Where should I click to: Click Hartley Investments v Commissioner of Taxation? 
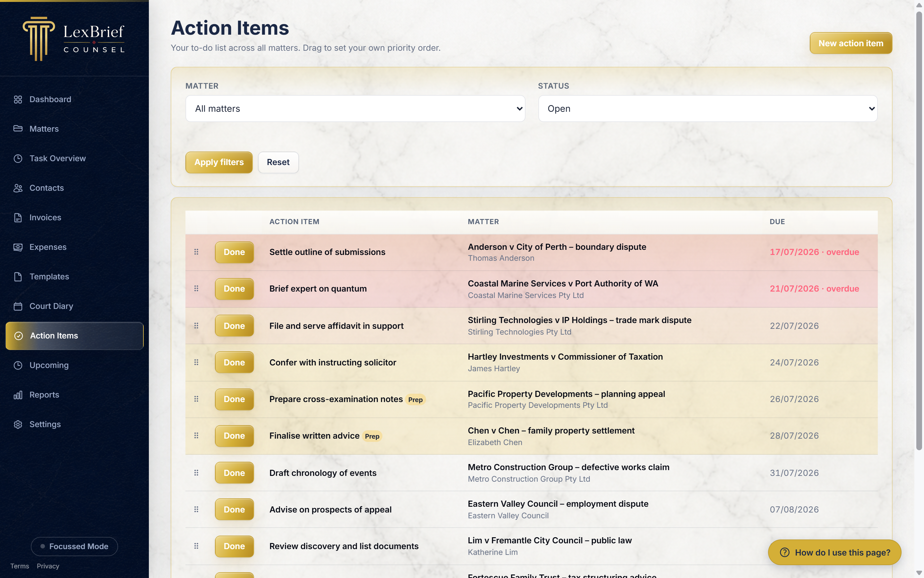[565, 357]
